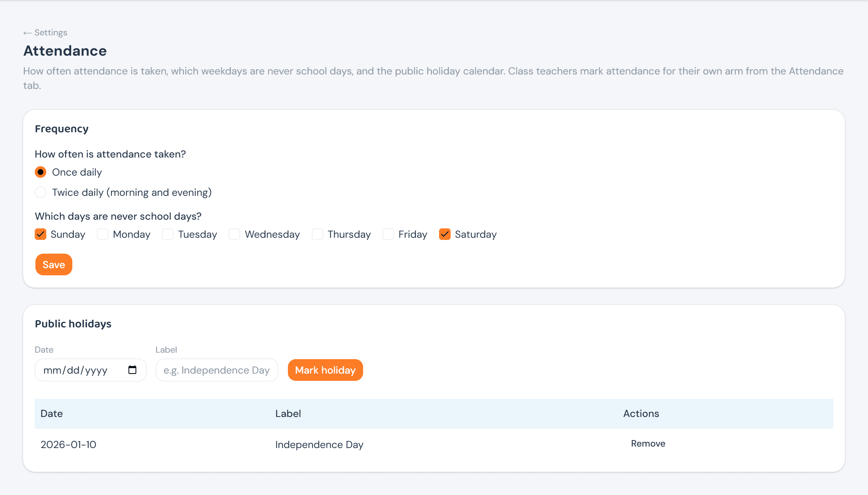Check the Wednesday checkbox

click(234, 234)
